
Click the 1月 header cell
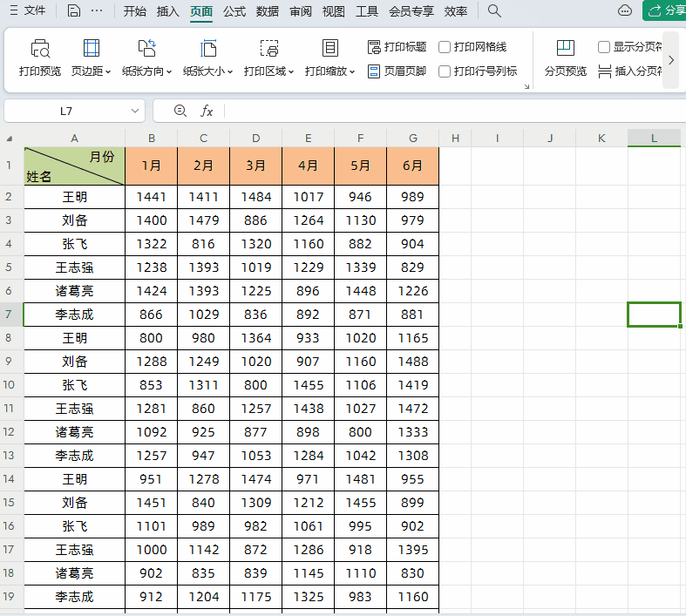pyautogui.click(x=151, y=166)
